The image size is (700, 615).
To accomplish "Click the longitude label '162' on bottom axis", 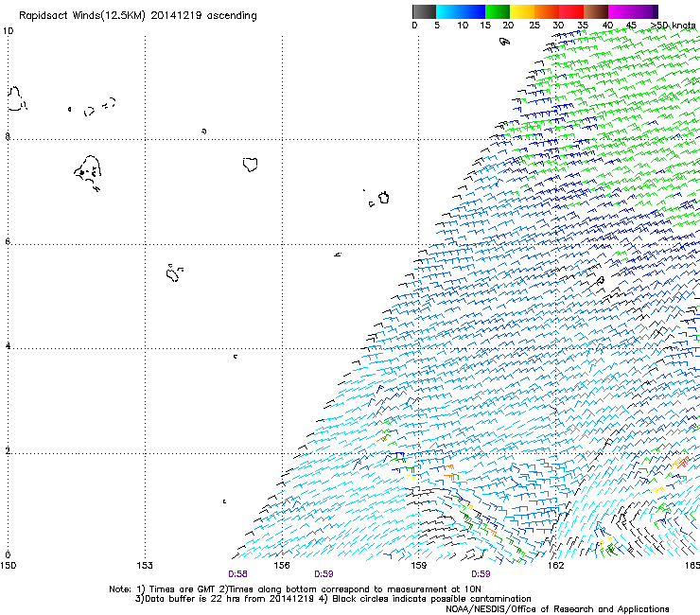I will point(555,566).
